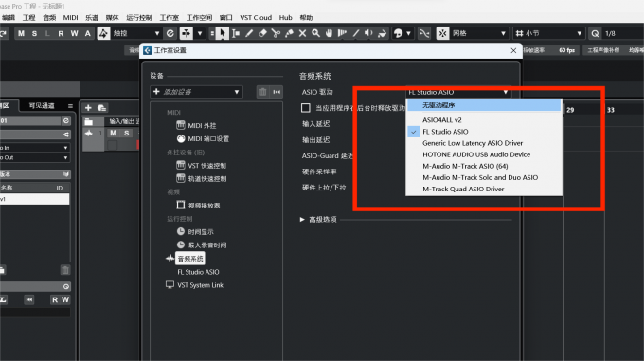Select the Line drawing tool
The height and width of the screenshot is (361, 644).
point(356,33)
